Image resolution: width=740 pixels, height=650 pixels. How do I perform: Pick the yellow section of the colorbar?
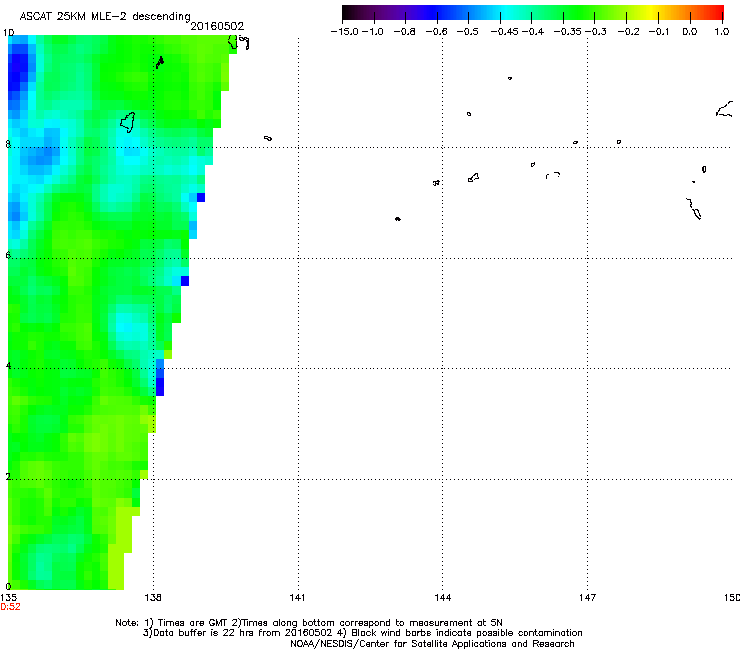coord(654,12)
